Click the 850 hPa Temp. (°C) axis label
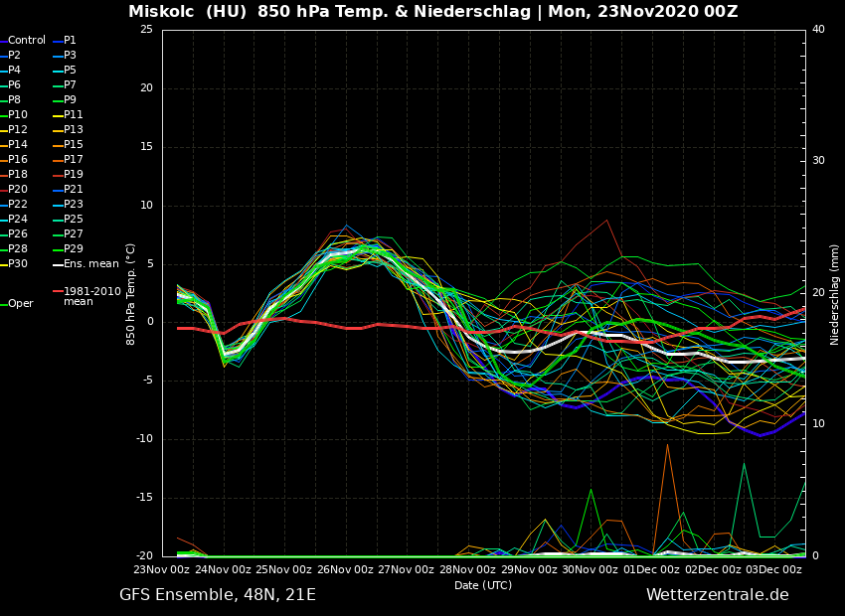The height and width of the screenshot is (616, 845). 131,294
